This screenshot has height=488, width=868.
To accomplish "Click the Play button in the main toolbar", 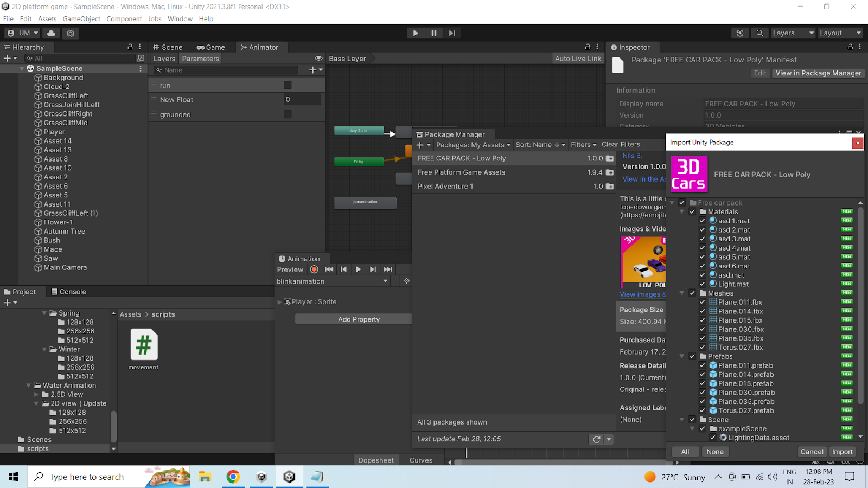I will (x=416, y=33).
